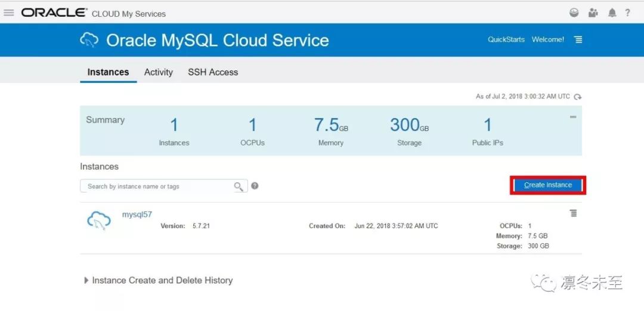644x311 pixels.
Task: Click the As of Jul 2, 2018 timestamp
Action: (x=523, y=97)
